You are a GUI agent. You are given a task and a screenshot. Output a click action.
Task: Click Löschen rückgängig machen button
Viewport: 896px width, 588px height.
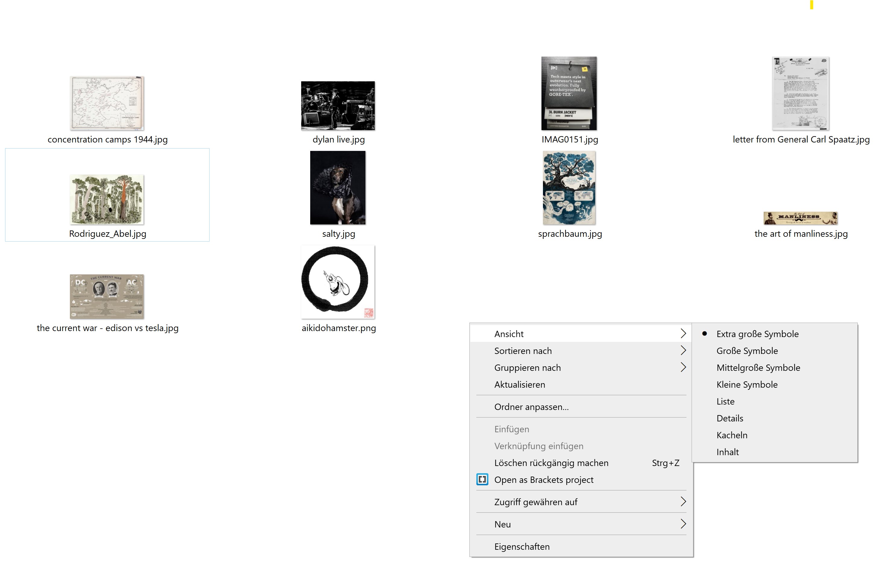(552, 463)
